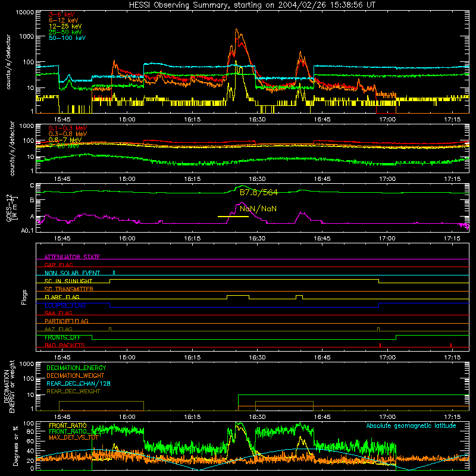Select the 25-50 keV legend label
The width and height of the screenshot is (476, 476).
pyautogui.click(x=65, y=32)
